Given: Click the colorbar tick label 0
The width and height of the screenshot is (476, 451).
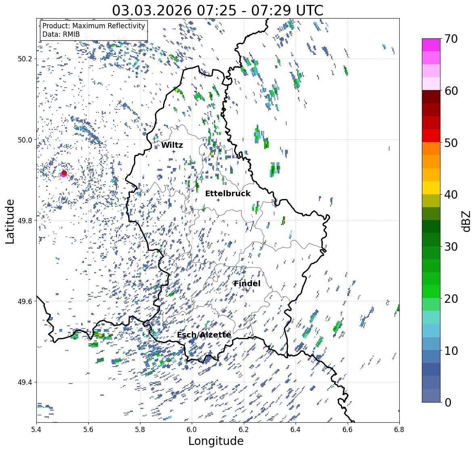Looking at the screenshot, I should [448, 403].
